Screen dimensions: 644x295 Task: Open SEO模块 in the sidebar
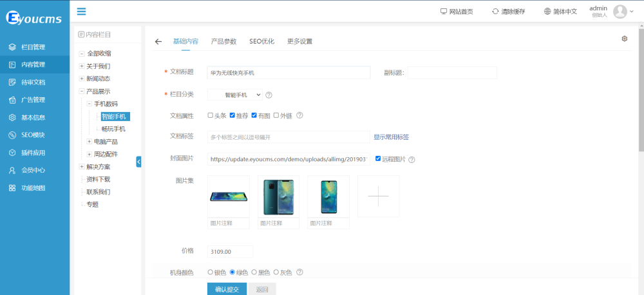point(35,135)
